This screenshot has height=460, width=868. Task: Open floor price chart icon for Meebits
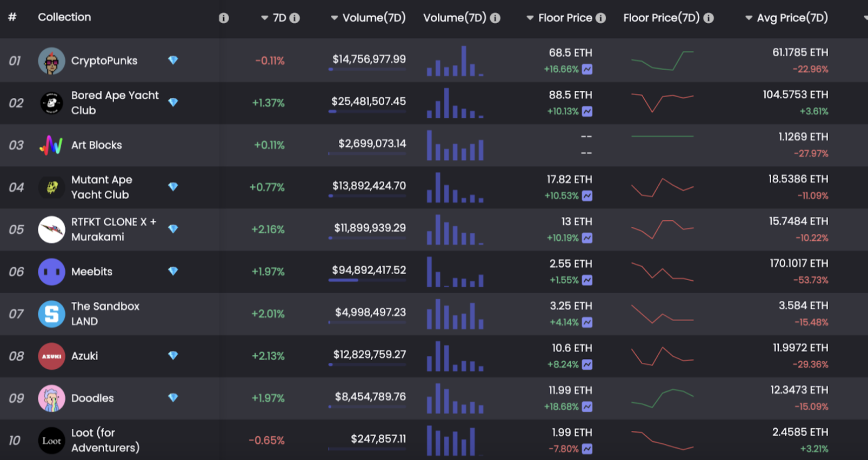(587, 280)
